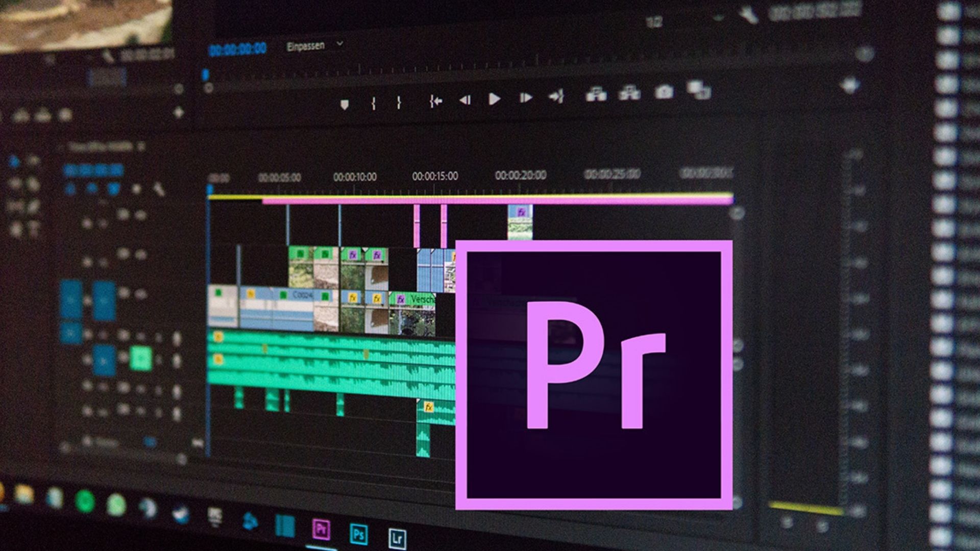
Task: Select the Selection tool in the Tools panel
Action: click(14, 162)
